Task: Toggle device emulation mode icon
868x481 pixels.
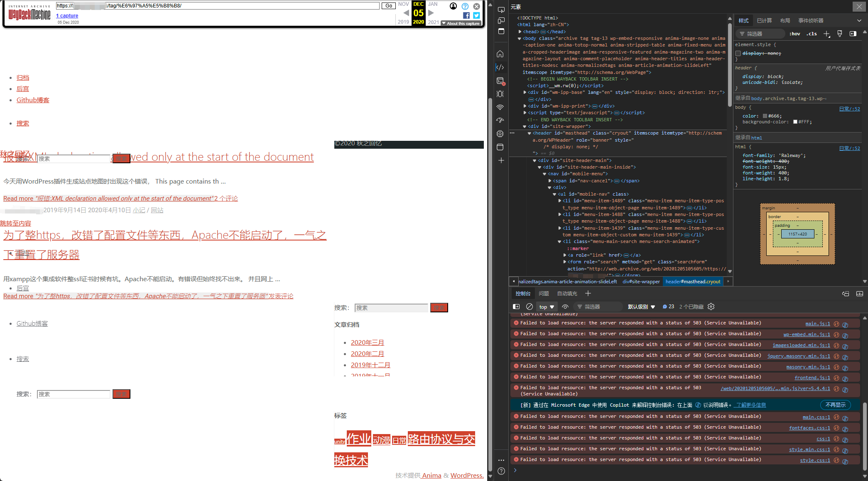Action: [x=501, y=21]
